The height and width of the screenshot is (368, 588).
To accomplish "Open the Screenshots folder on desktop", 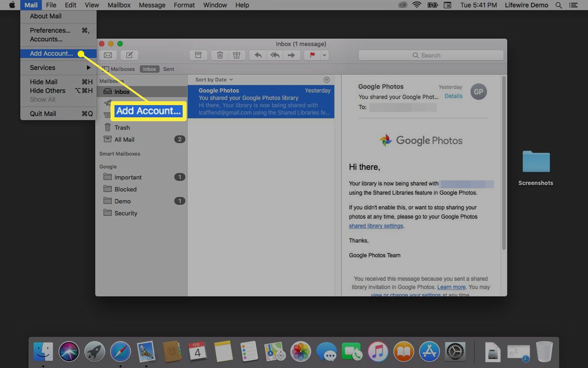I will tap(536, 168).
